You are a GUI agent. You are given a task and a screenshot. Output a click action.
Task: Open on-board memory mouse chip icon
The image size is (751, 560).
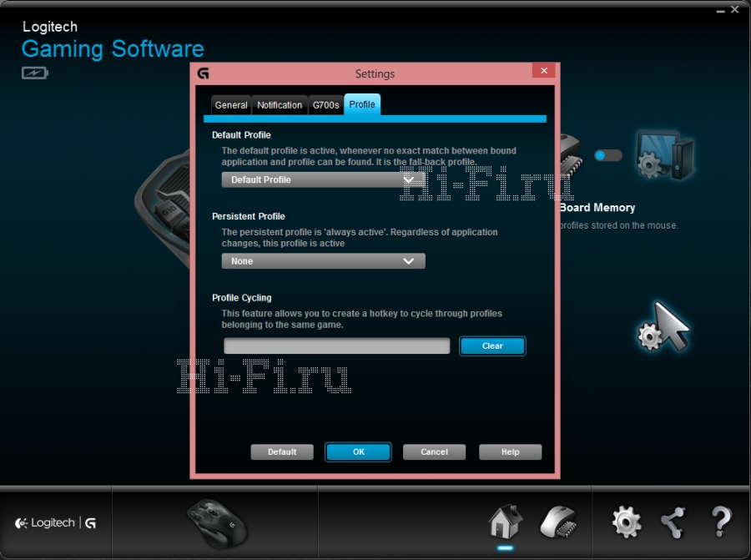[x=557, y=522]
